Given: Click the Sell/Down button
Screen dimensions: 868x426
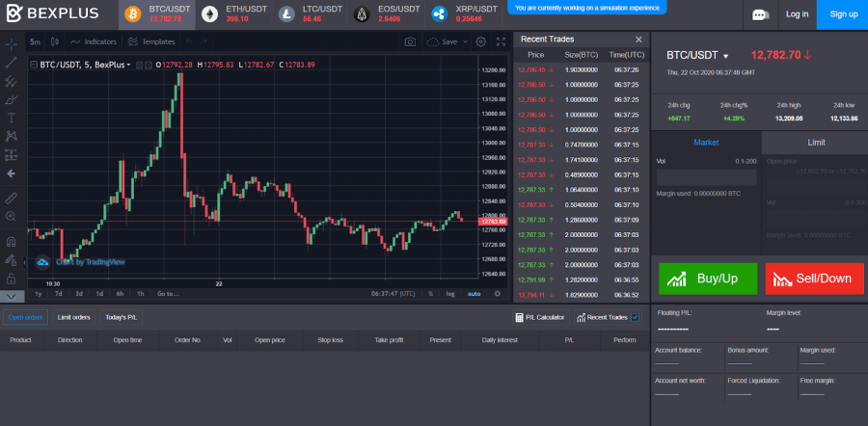Looking at the screenshot, I should 814,279.
